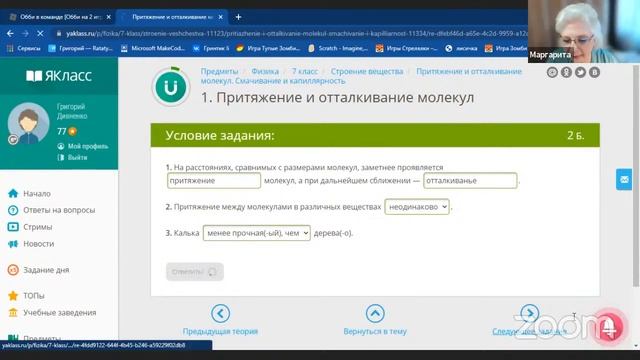Open a new browser tab
The width and height of the screenshot is (640, 360).
(238, 17)
